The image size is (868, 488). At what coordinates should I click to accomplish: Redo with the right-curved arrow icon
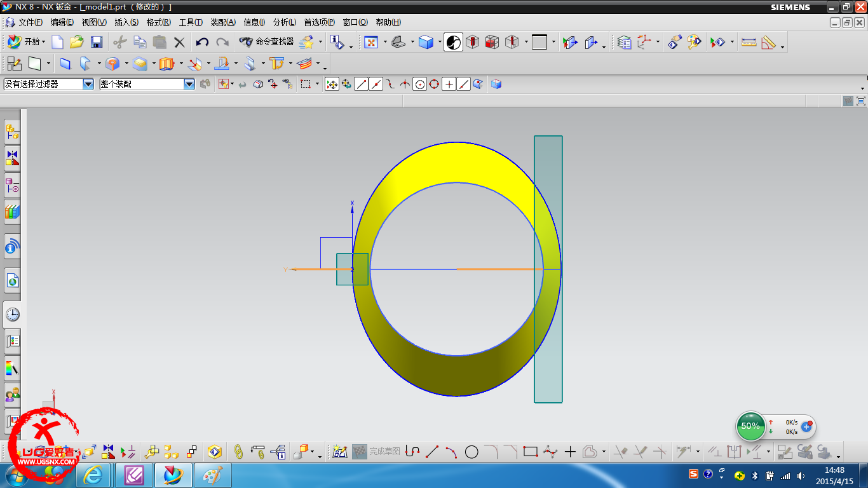point(222,43)
